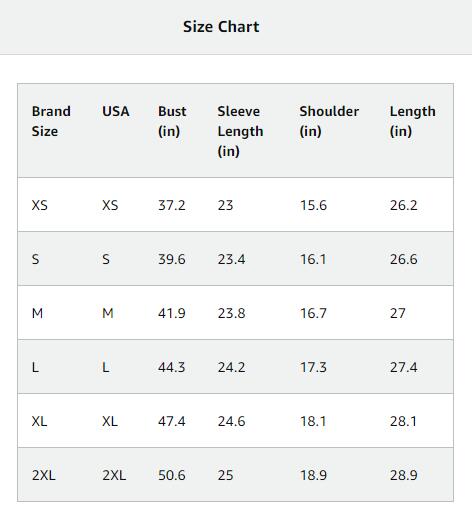Select length value 26.6 in S row

pos(404,259)
